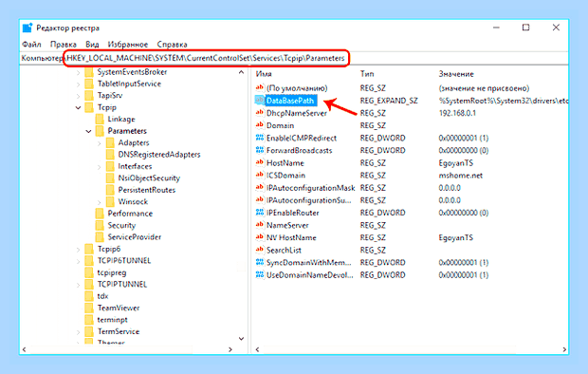Open the Файл menu
This screenshot has width=588, height=374.
point(31,45)
